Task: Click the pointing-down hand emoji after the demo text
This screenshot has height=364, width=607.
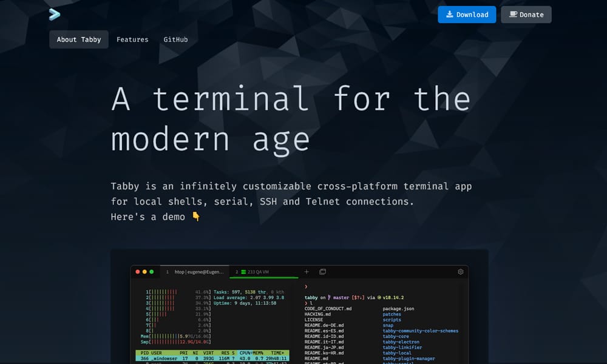Action: (x=196, y=217)
